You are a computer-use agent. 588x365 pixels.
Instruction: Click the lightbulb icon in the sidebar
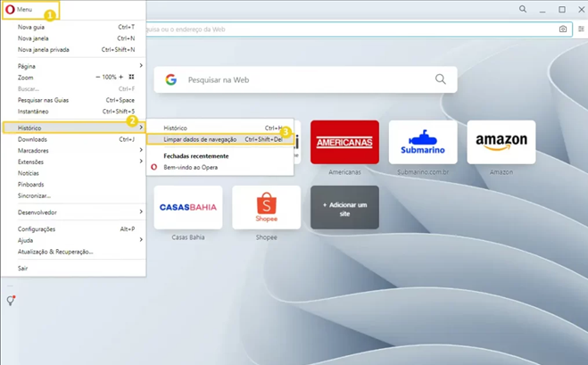tap(11, 300)
